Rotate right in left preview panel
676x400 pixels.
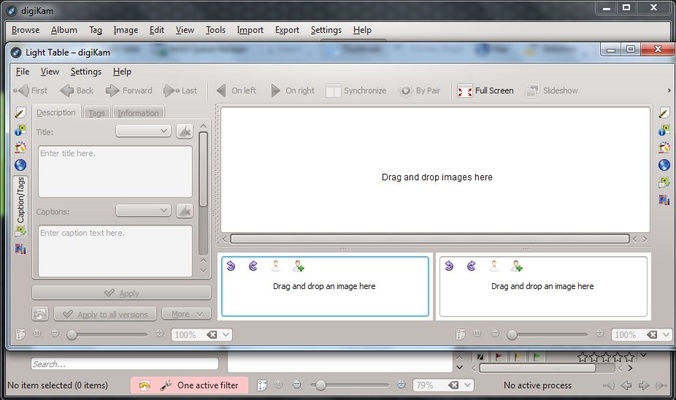[x=253, y=266]
